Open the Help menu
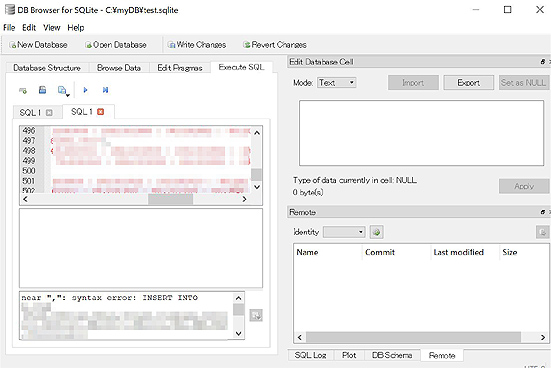 coord(76,27)
